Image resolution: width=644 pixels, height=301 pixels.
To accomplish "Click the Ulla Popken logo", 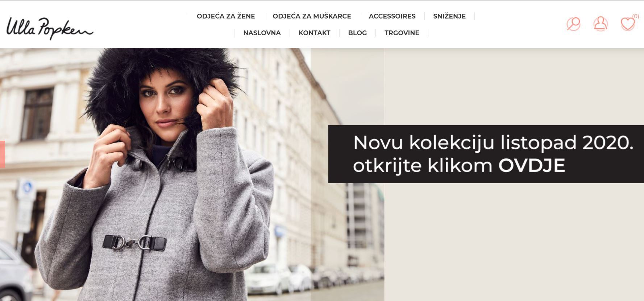I will [x=50, y=28].
